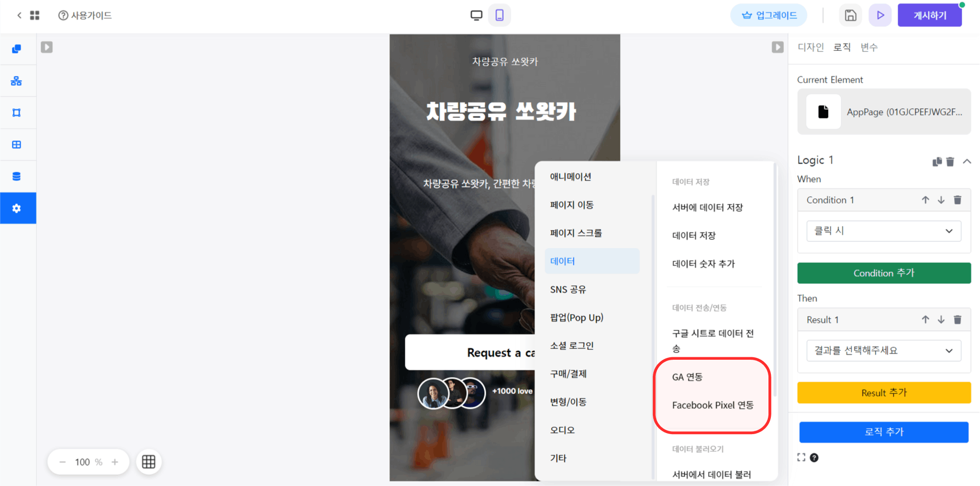Open the '클릭 시' condition dropdown
The width and height of the screenshot is (980, 486).
[884, 231]
